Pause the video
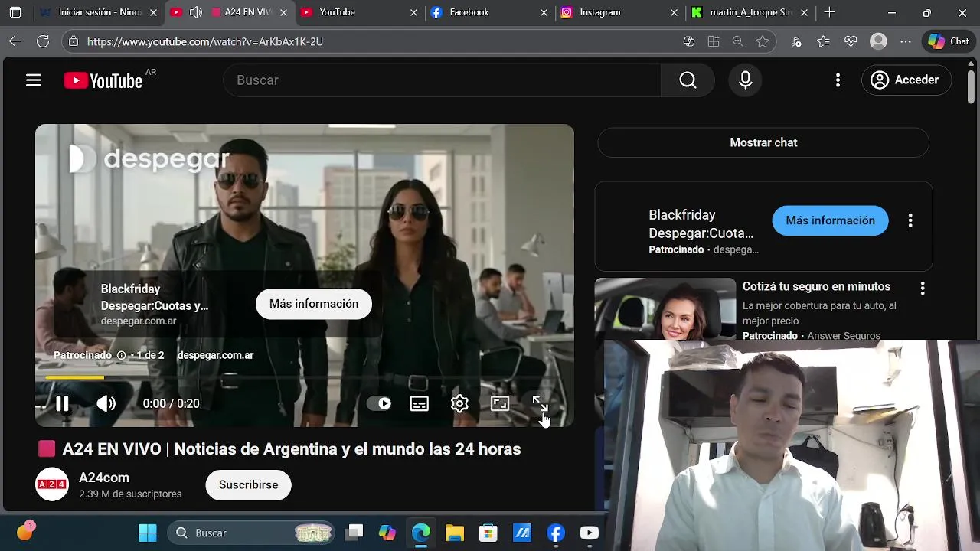Screen dimensions: 980x551 [x=62, y=403]
